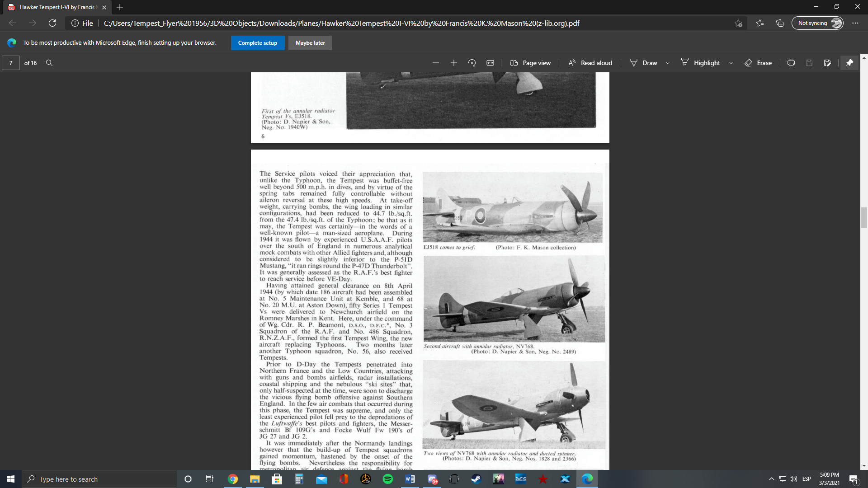Dismiss the prompt with Maybe later
The width and height of the screenshot is (868, 488).
310,43
